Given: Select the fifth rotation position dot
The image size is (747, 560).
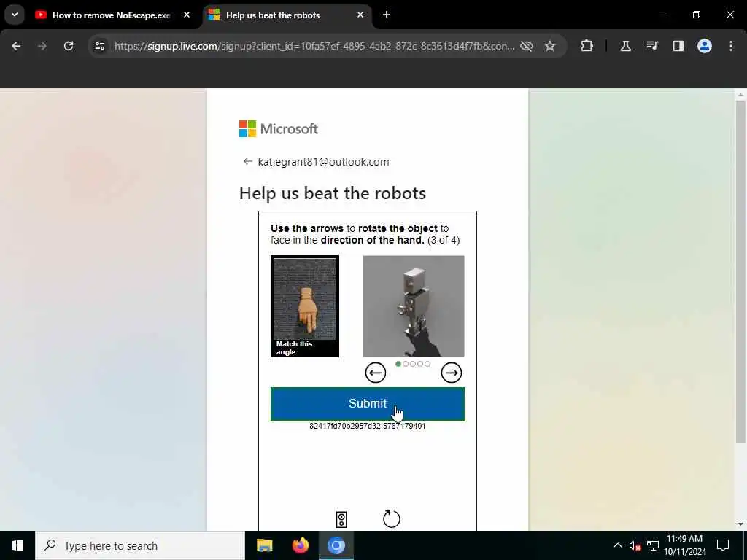Looking at the screenshot, I should (427, 364).
